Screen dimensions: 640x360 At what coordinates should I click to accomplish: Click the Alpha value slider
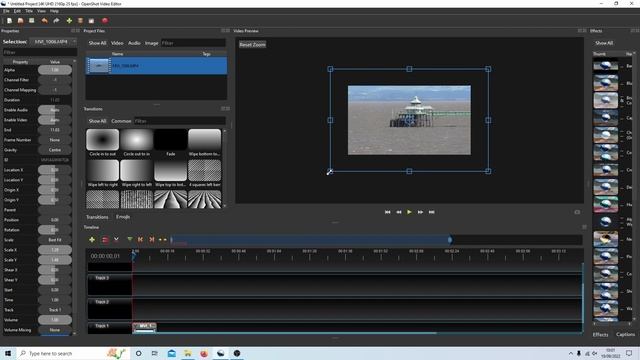55,70
